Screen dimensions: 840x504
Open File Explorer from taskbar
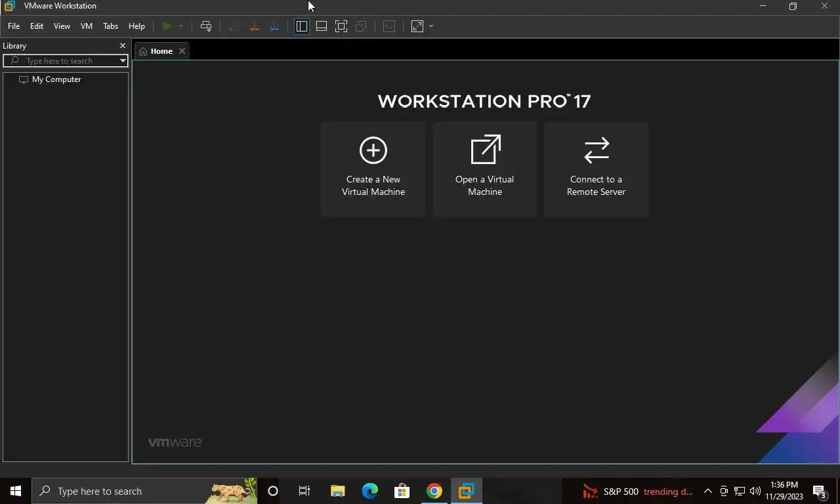337,491
